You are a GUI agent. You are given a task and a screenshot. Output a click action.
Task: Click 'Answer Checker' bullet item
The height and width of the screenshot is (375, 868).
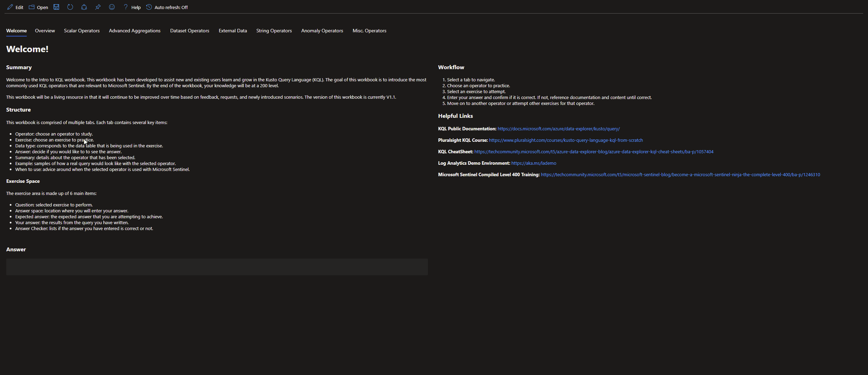coord(84,229)
